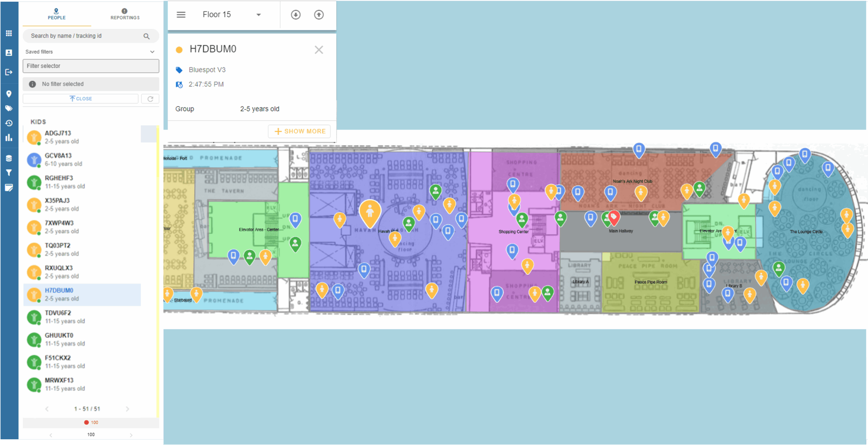868x445 pixels.
Task: Click the SHOW MORE button
Action: pyautogui.click(x=299, y=131)
